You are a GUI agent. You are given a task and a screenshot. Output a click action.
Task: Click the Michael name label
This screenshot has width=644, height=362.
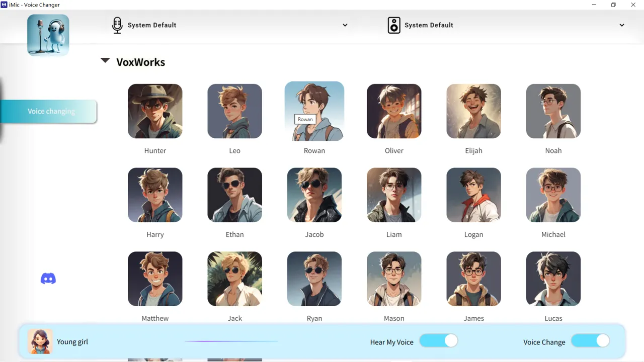click(x=553, y=235)
